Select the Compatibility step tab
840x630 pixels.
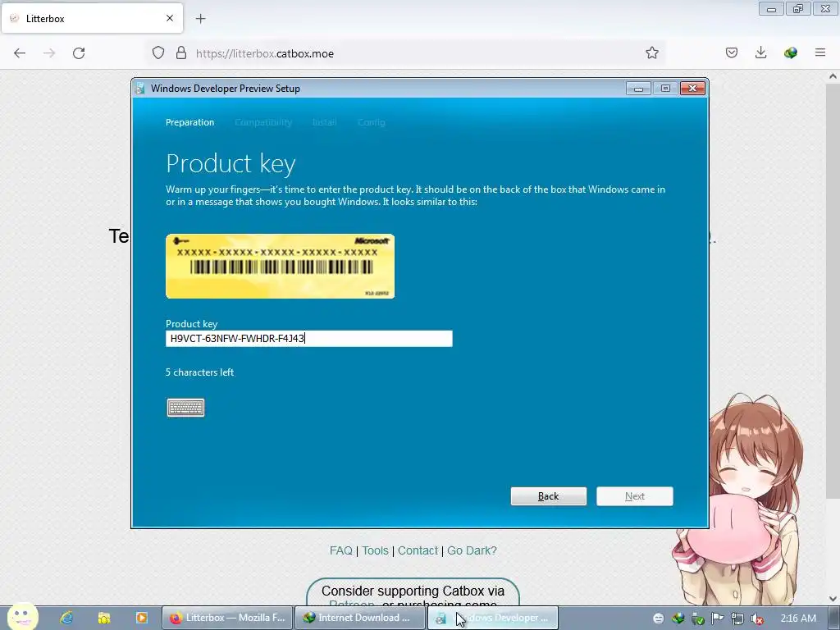coord(263,122)
